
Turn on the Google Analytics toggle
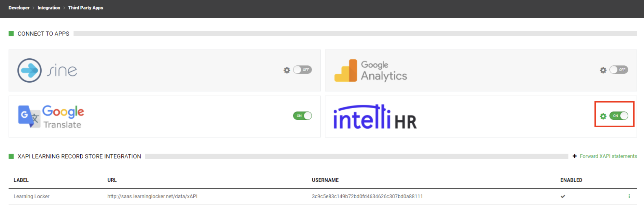[619, 70]
